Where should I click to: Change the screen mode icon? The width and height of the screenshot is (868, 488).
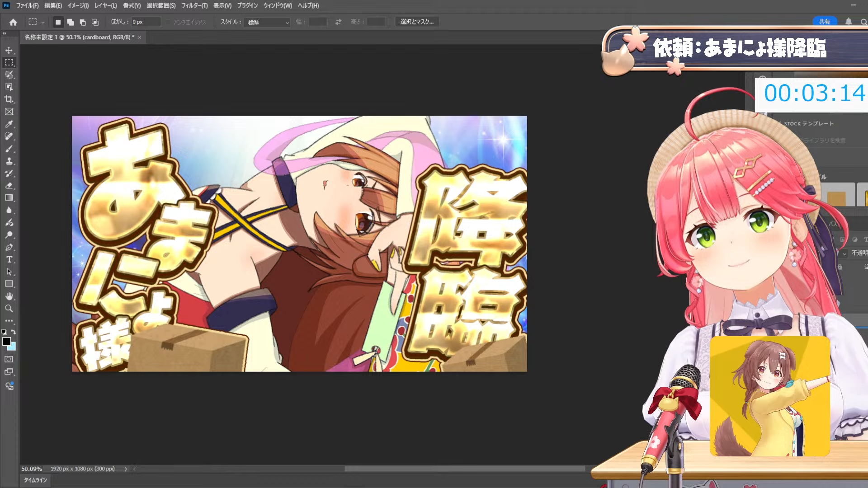[9, 372]
